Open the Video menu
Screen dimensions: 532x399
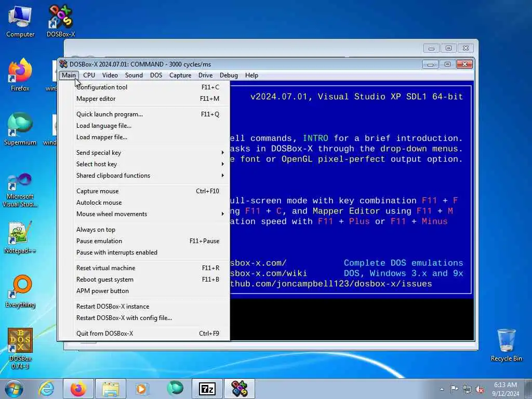point(110,75)
